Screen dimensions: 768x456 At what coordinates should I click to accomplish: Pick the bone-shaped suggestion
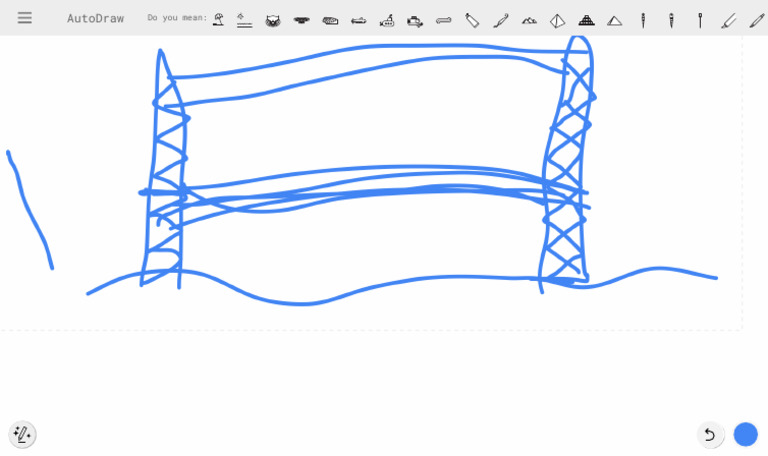(x=443, y=20)
